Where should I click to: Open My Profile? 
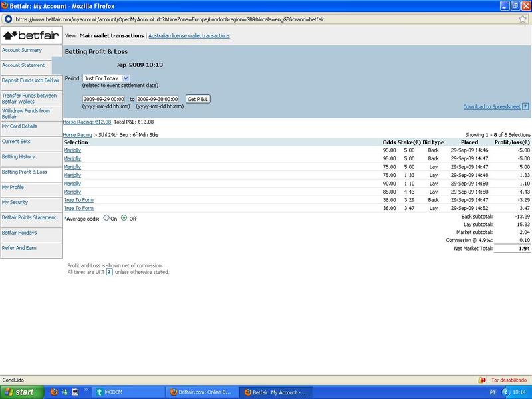point(13,187)
